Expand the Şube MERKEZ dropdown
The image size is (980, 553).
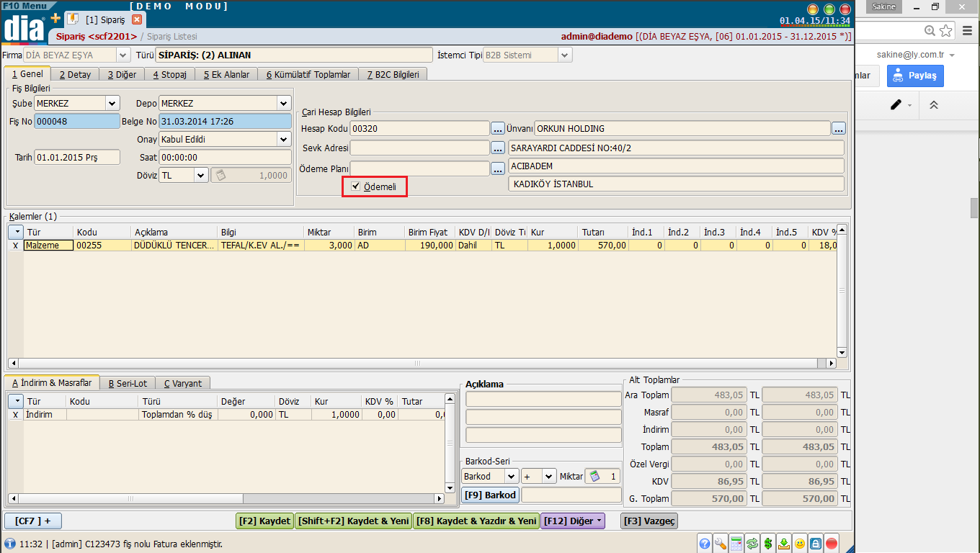[112, 103]
